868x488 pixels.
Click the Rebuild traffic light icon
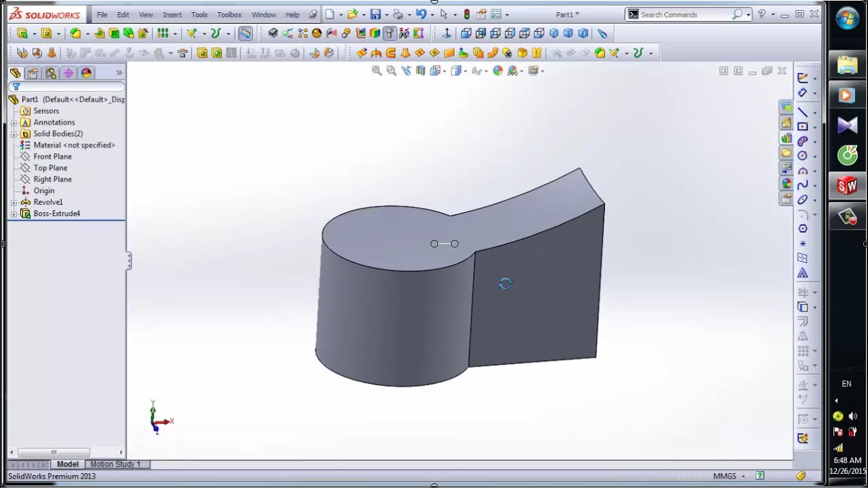467,14
